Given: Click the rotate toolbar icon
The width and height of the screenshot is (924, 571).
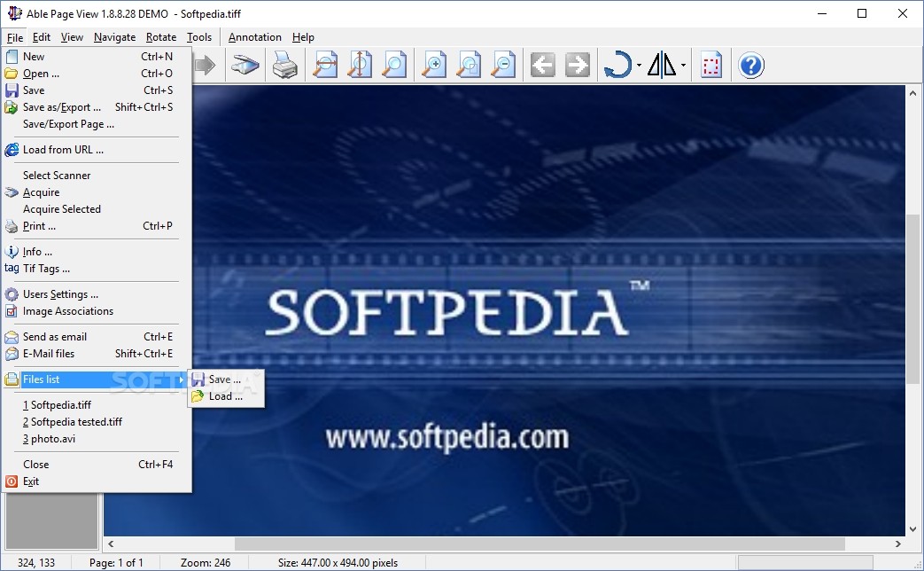Looking at the screenshot, I should click(617, 65).
